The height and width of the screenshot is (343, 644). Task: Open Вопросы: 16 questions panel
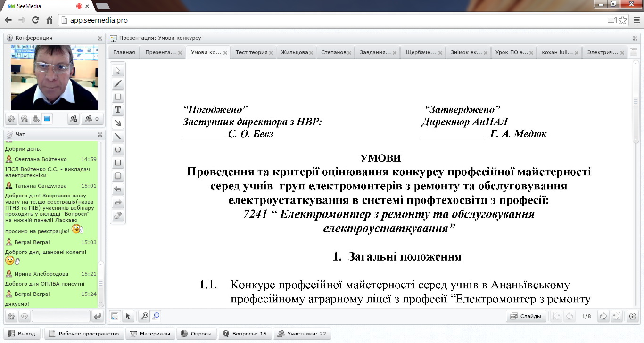(245, 334)
